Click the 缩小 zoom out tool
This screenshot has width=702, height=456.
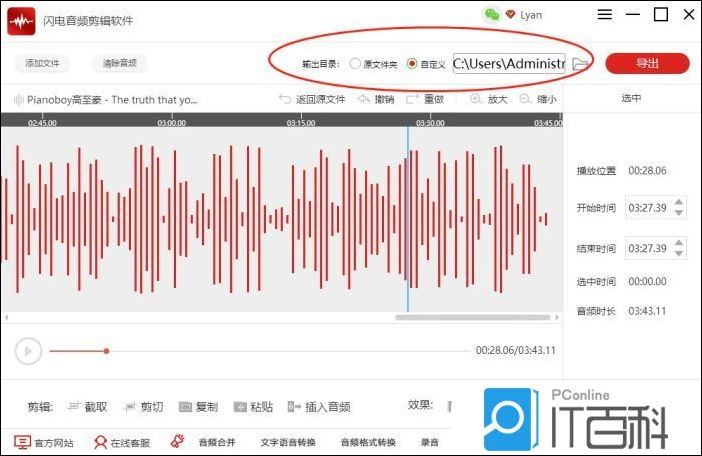pyautogui.click(x=538, y=99)
